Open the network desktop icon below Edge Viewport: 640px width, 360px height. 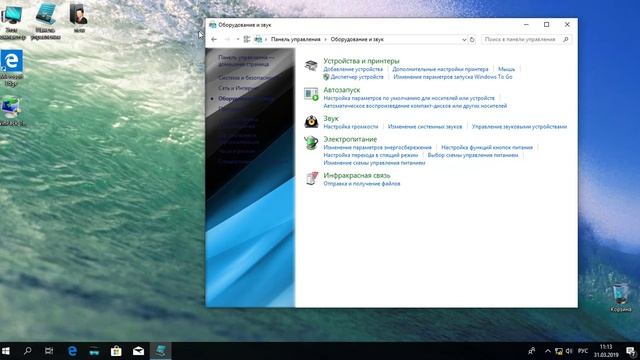[11, 111]
